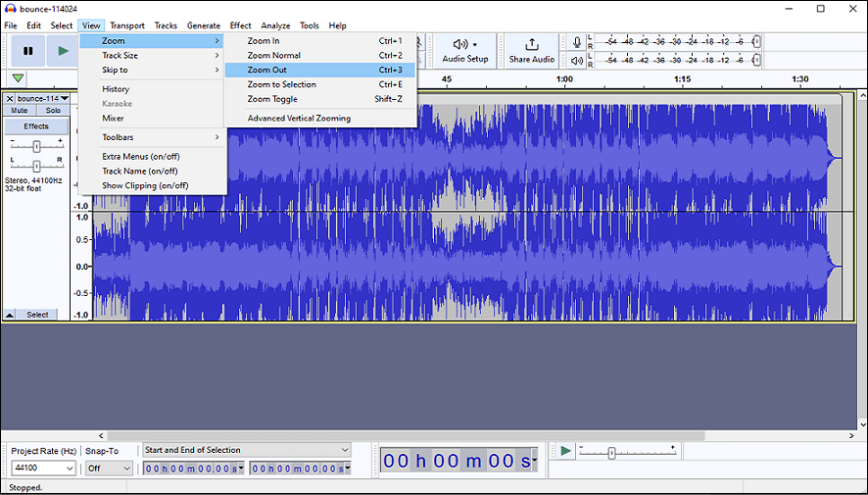Viewport: 868px width, 495px height.
Task: Solo the bounce-114 track
Action: [x=53, y=110]
